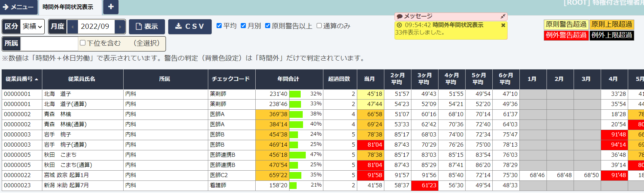Click the 表示 display button
644x193 pixels.
[147, 26]
